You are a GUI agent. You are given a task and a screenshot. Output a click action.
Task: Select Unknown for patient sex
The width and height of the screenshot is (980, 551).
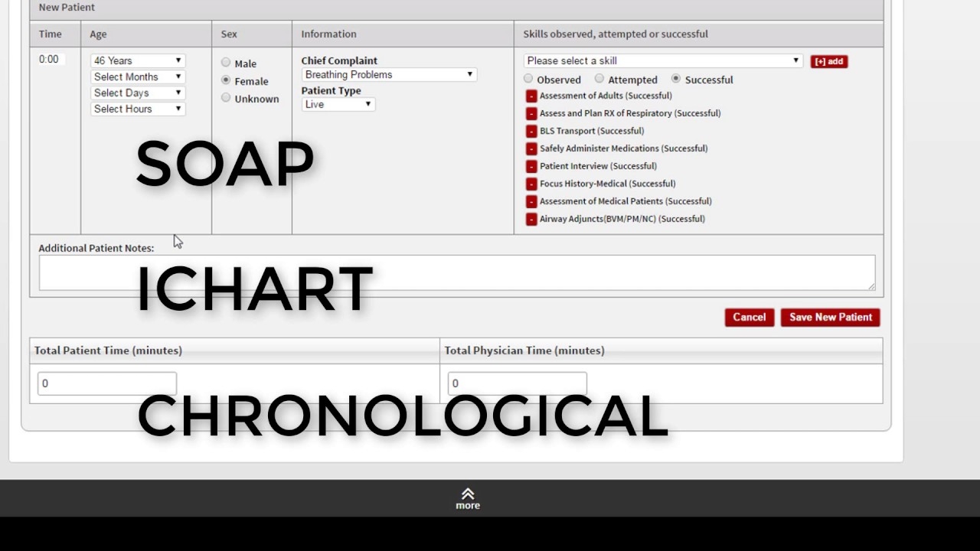[226, 99]
